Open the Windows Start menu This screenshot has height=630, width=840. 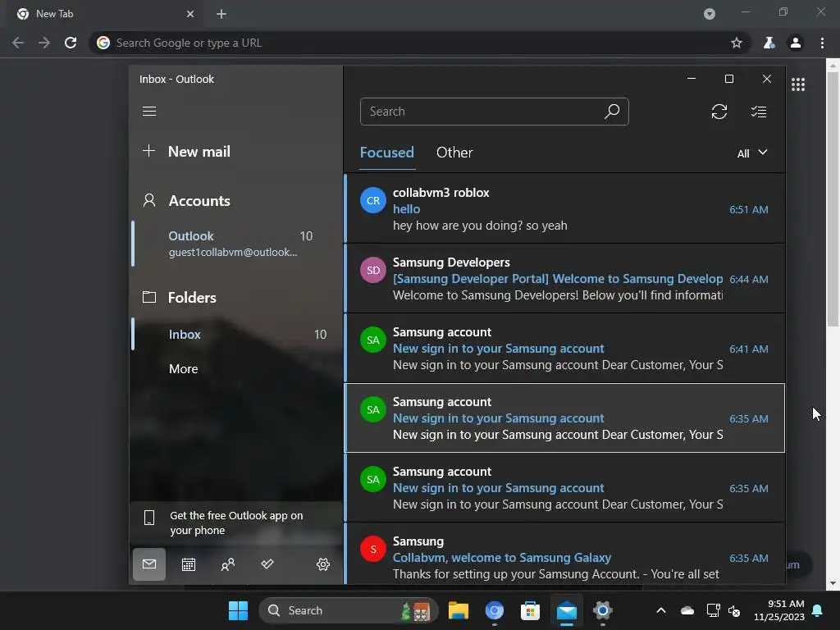click(x=238, y=610)
